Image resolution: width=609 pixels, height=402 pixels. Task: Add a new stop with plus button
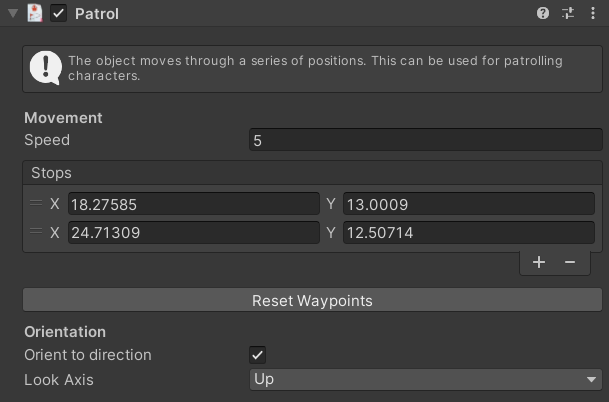(539, 262)
